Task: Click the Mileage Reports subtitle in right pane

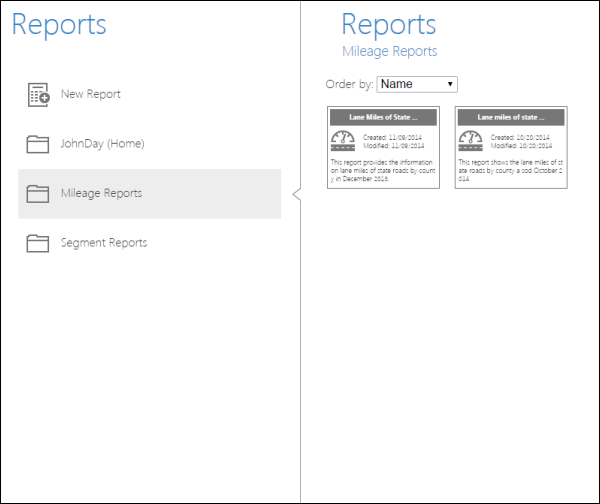Action: click(x=389, y=51)
